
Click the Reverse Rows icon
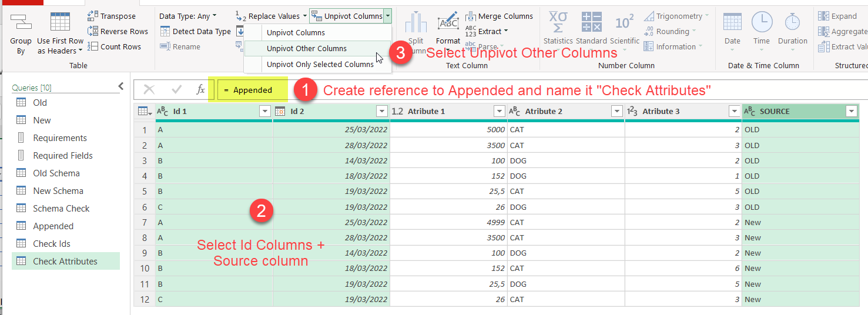click(x=93, y=32)
